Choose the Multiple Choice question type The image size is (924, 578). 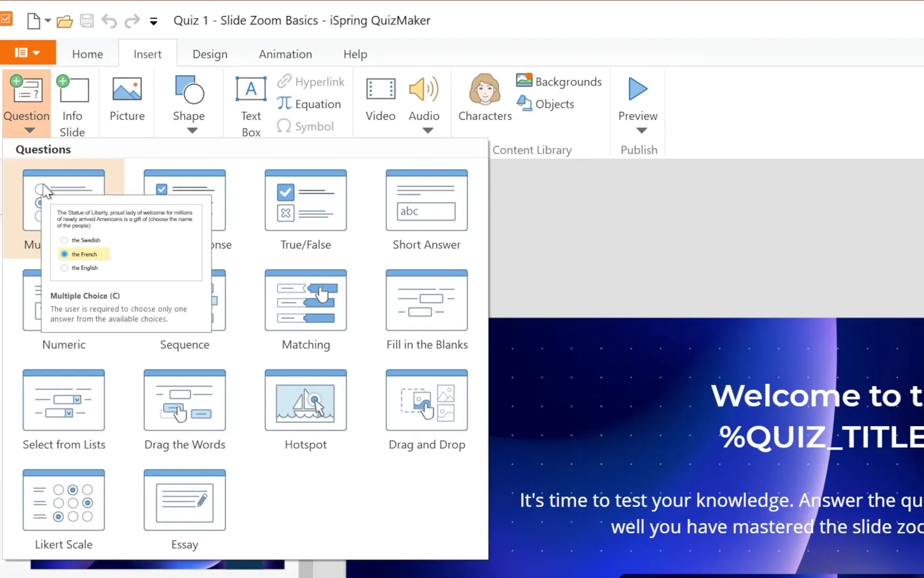32,209
